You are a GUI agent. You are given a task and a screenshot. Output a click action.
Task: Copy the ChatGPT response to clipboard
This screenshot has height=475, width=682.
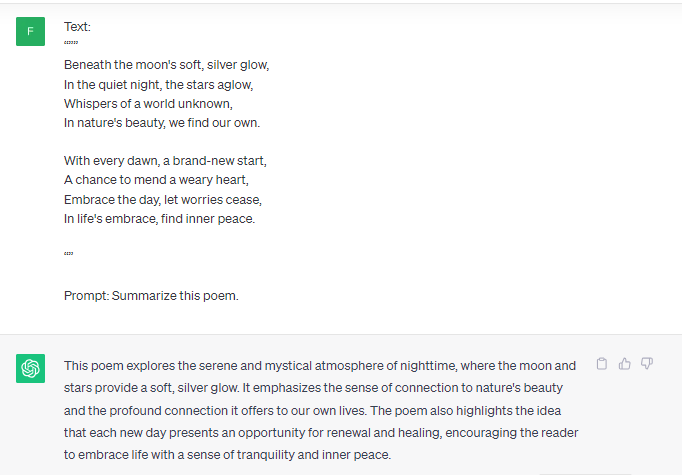pyautogui.click(x=602, y=364)
